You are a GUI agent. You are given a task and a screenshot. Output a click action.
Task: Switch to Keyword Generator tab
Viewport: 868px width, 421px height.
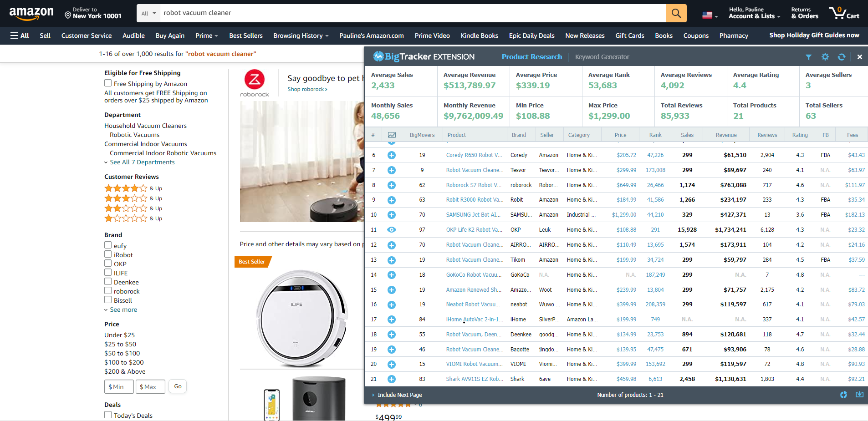pos(602,57)
